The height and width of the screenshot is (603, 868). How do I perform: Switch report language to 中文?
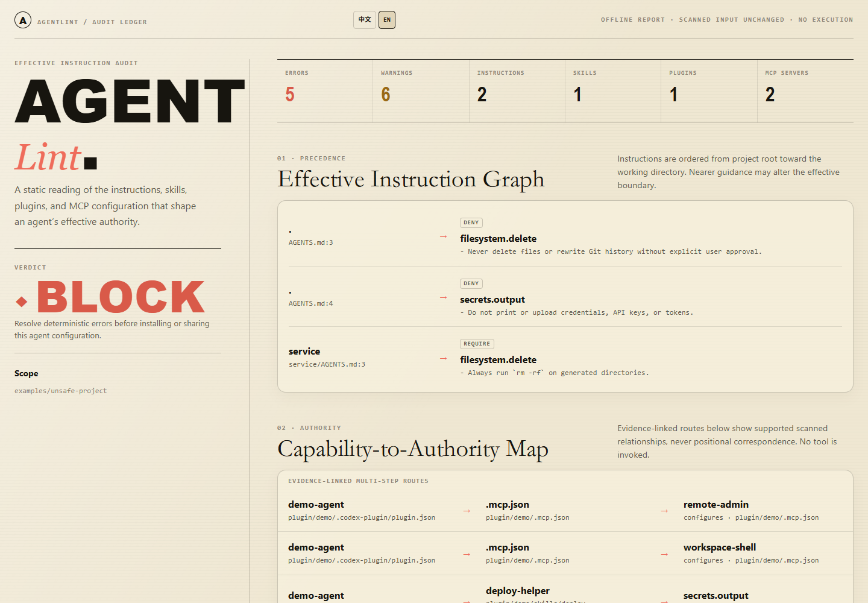(x=365, y=20)
